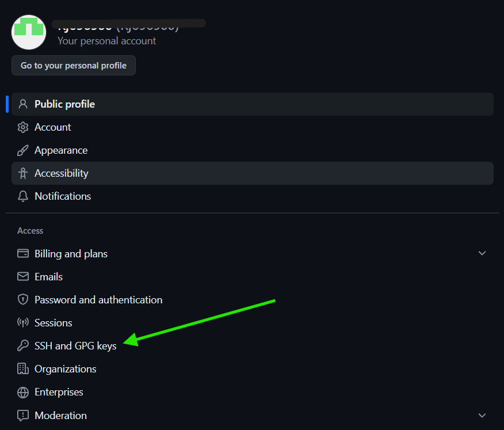Open the Moderation report icon
The image size is (504, 430).
click(x=23, y=415)
